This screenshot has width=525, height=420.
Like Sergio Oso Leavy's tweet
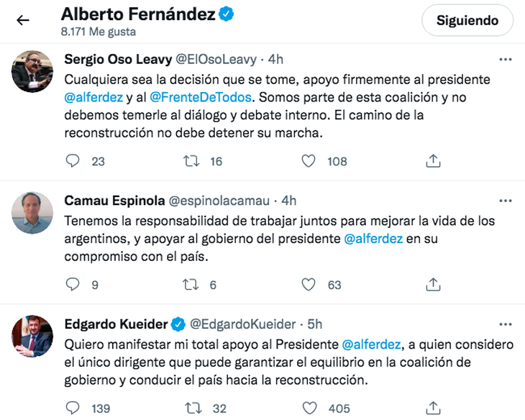(x=309, y=161)
